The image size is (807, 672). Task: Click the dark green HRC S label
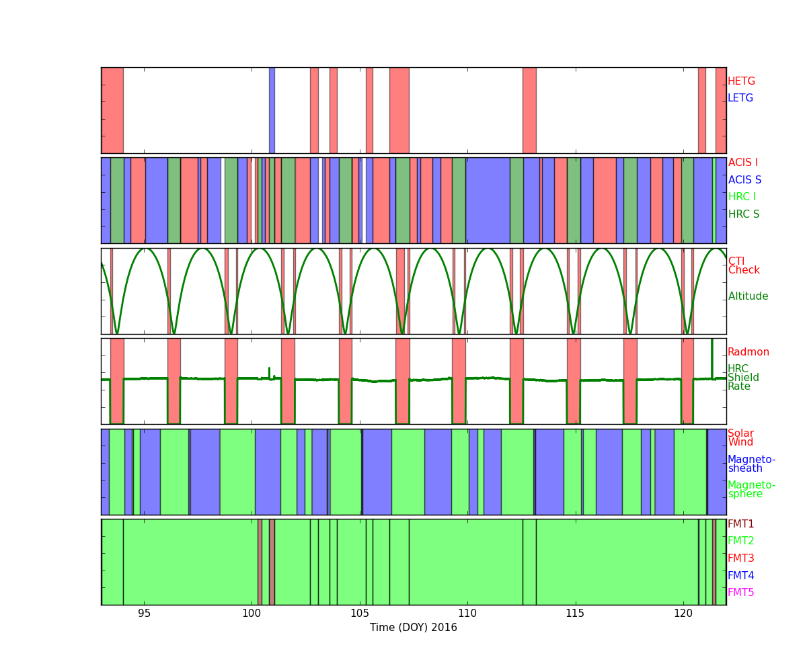743,214
